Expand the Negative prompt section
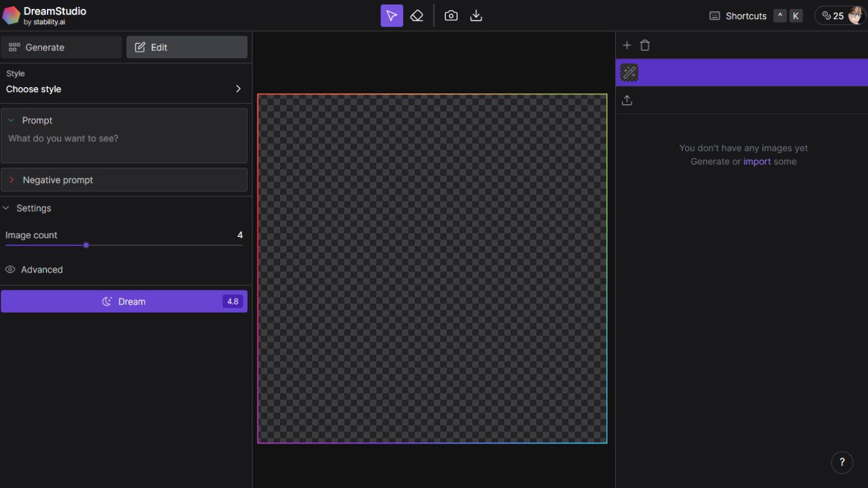 pos(11,180)
